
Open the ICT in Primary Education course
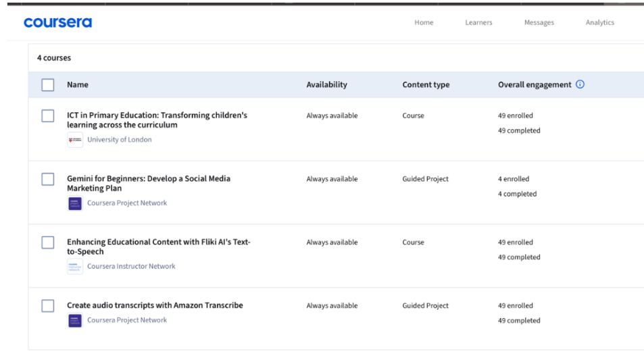pos(157,120)
